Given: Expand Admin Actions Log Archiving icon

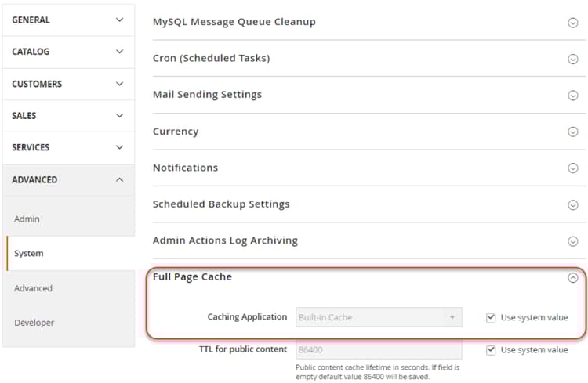Looking at the screenshot, I should click(572, 241).
